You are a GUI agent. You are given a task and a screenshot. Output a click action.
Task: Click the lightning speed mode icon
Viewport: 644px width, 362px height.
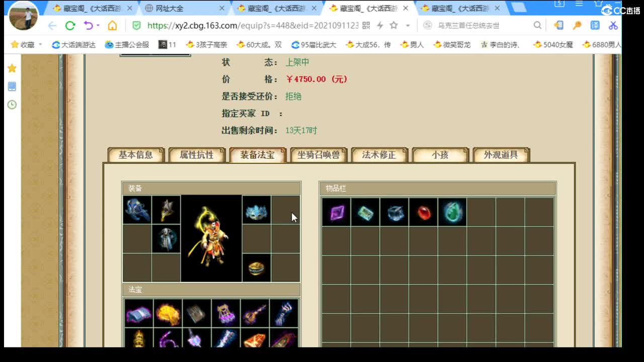[380, 26]
